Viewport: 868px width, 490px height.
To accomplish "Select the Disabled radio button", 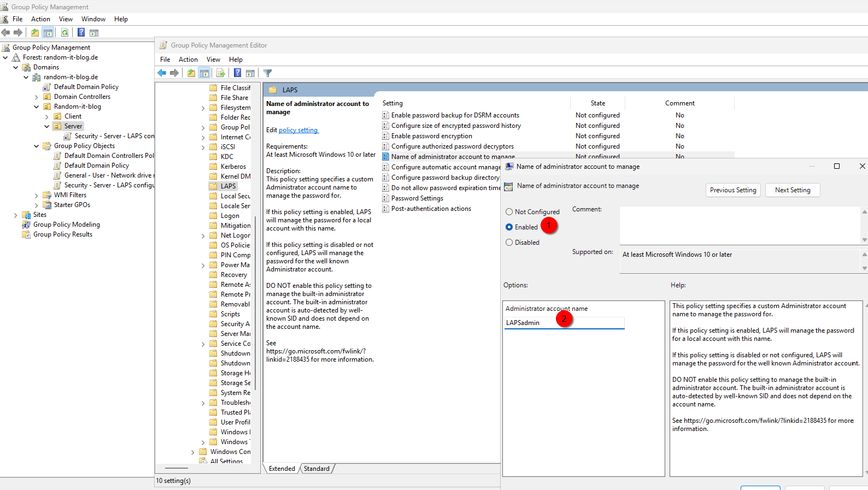I will 509,243.
